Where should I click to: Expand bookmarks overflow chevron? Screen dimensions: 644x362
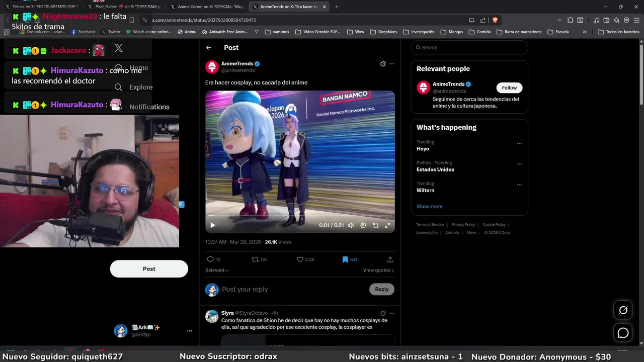pyautogui.click(x=584, y=32)
